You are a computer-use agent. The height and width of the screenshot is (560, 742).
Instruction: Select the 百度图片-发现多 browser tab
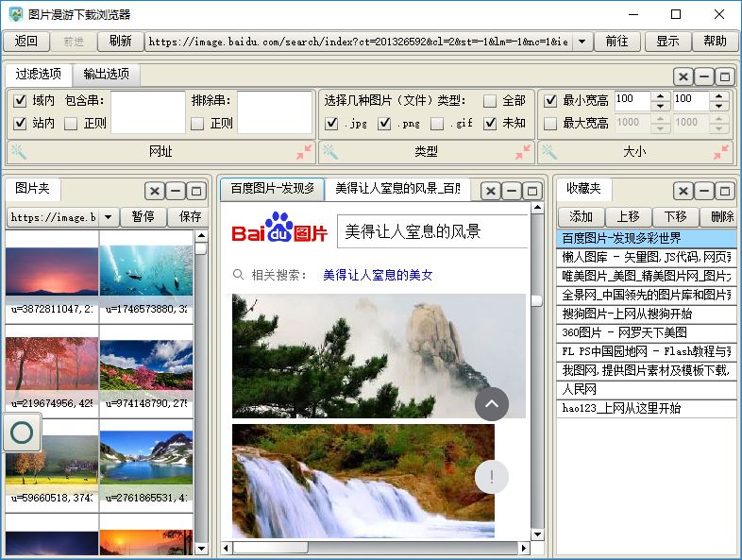point(273,189)
